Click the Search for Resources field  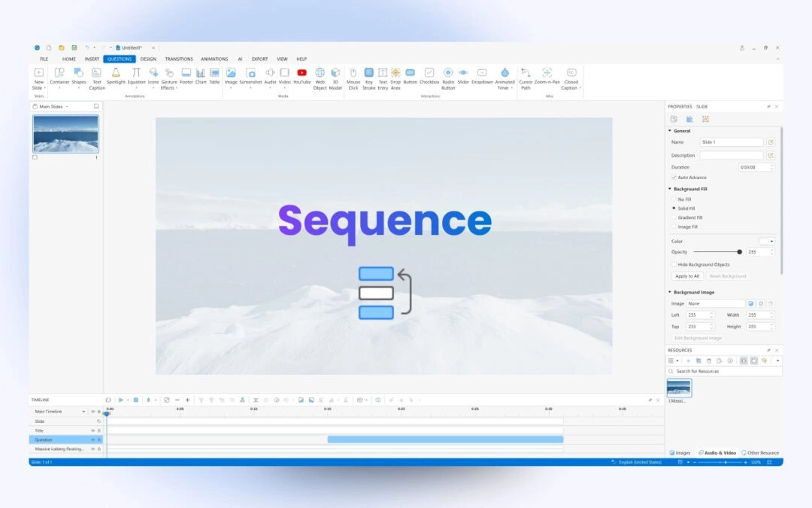(724, 371)
